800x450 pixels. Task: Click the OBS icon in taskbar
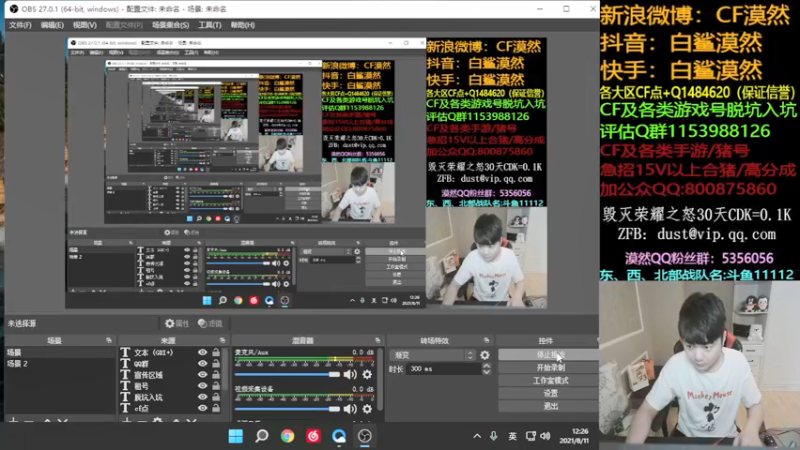[x=365, y=436]
